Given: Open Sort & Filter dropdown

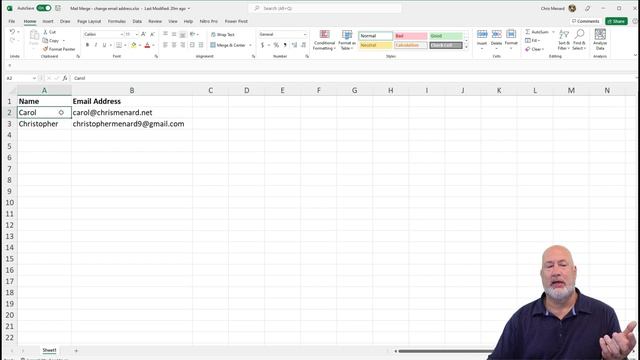Looking at the screenshot, I should click(564, 40).
